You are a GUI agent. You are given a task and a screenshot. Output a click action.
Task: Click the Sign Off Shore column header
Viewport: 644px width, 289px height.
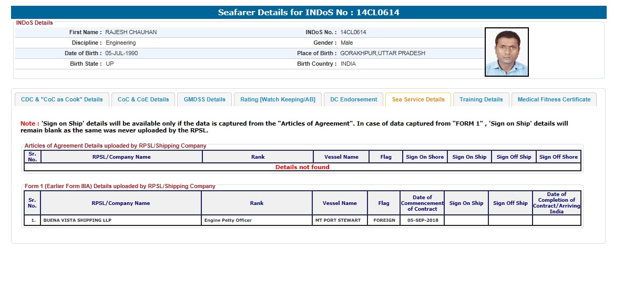[558, 157]
